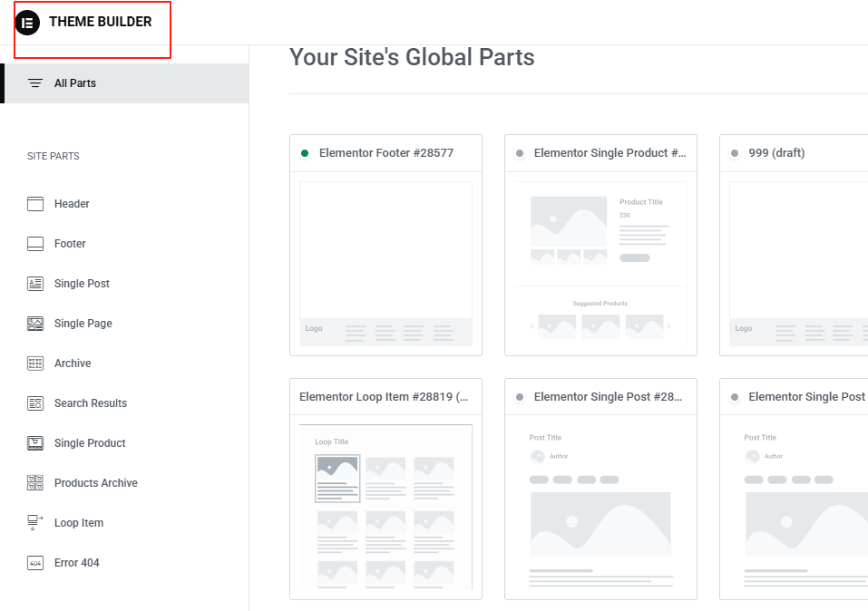The width and height of the screenshot is (868, 611).
Task: Click the Single Page icon in sidebar
Action: tap(35, 324)
